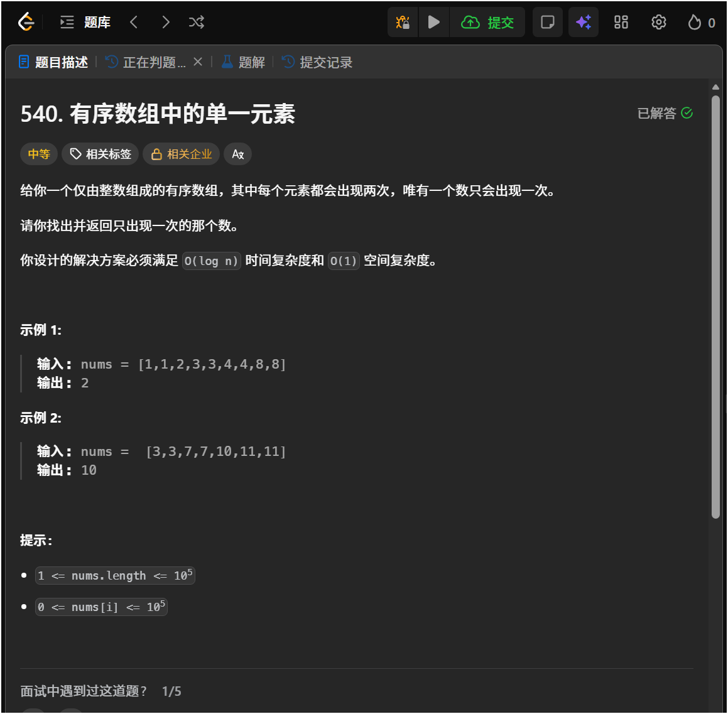Click the 中等 difficulty tag
This screenshot has height=714, width=728.
(x=39, y=154)
